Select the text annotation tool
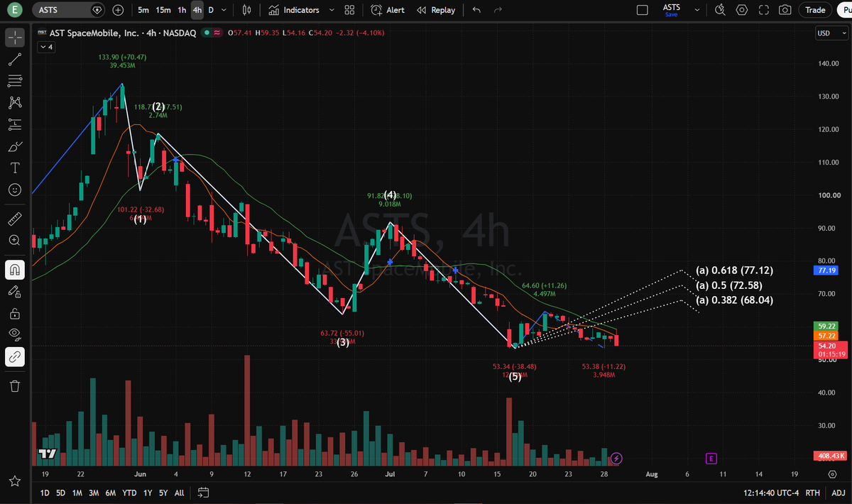 pyautogui.click(x=15, y=168)
